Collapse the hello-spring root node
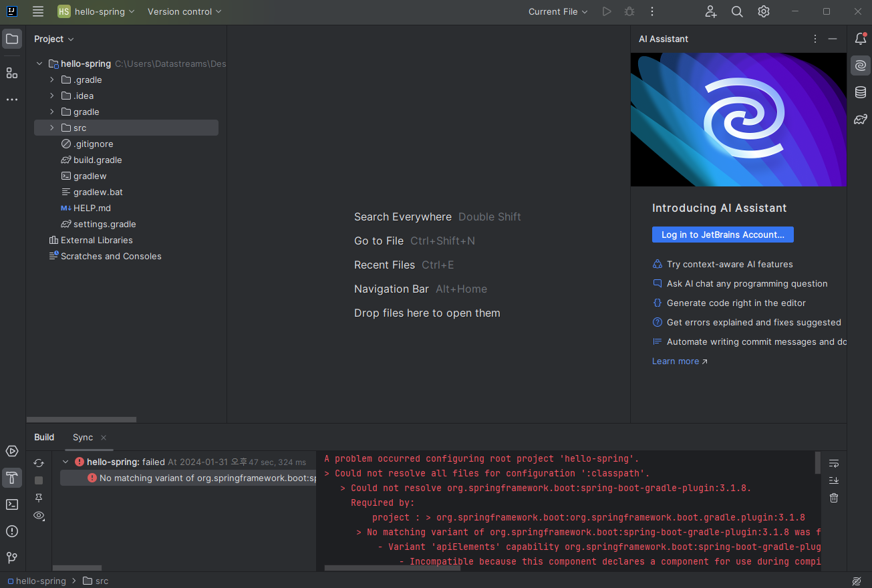872x588 pixels. pos(39,63)
